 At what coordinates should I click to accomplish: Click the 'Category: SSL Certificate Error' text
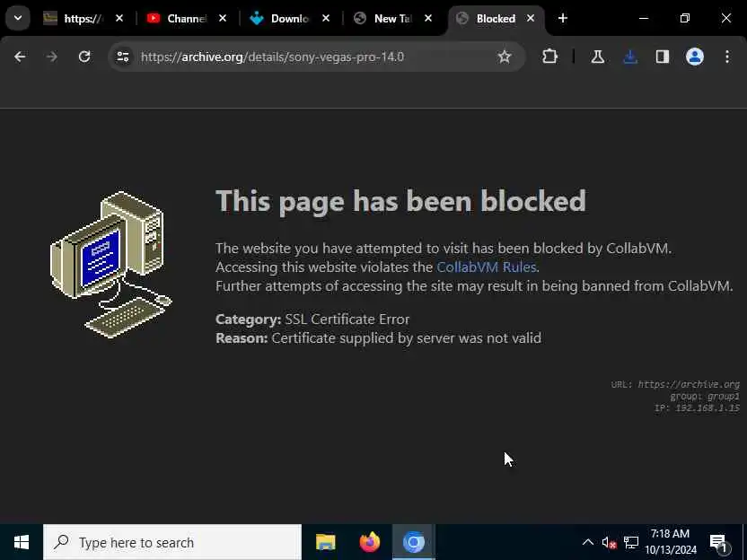[x=312, y=319]
